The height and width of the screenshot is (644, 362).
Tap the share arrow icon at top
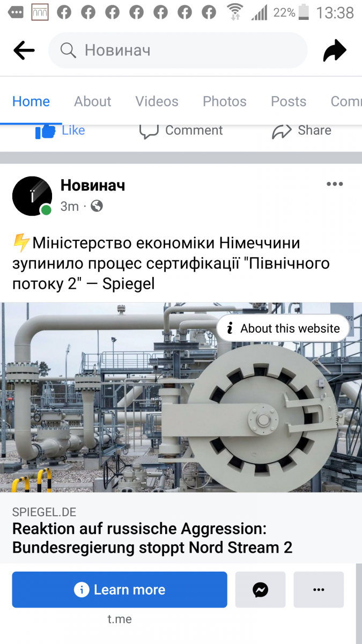(x=335, y=51)
